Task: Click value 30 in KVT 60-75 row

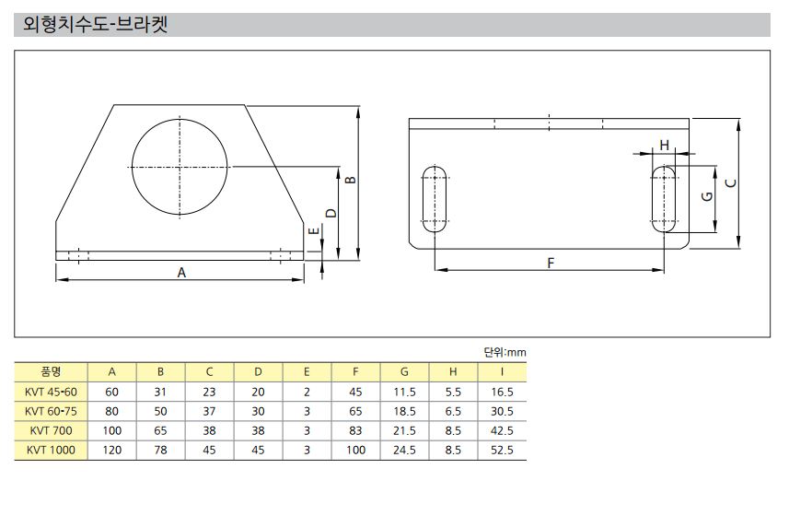Action: tap(258, 411)
